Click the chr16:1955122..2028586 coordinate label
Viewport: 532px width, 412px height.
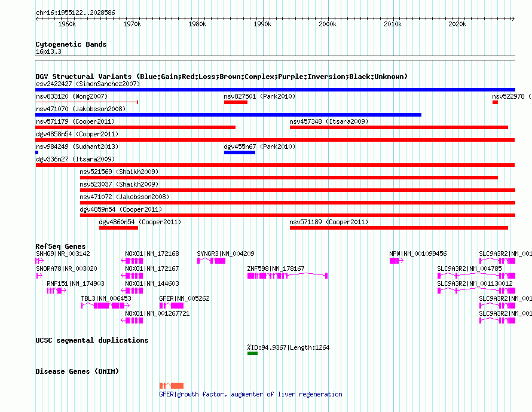tap(75, 13)
